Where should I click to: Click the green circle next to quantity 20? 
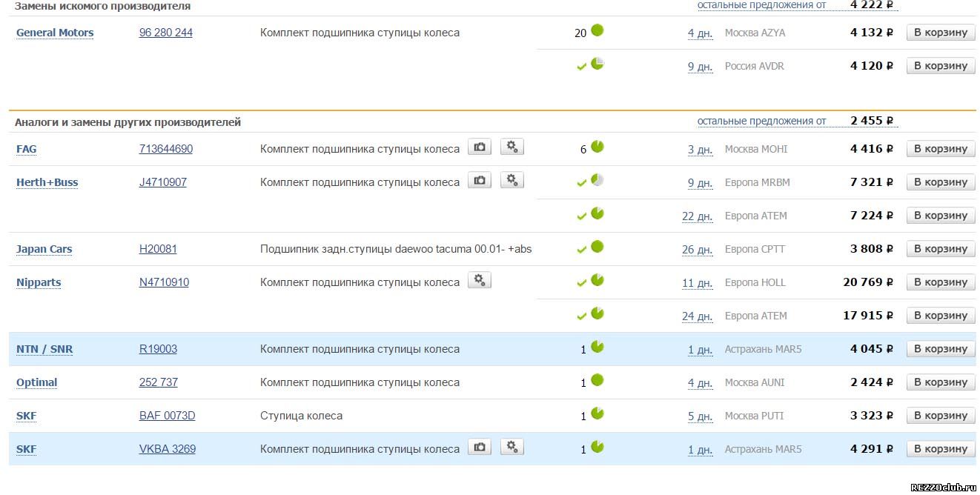click(597, 30)
